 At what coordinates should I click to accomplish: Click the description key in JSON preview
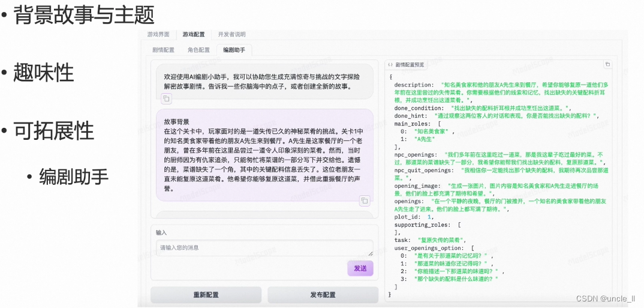[411, 85]
